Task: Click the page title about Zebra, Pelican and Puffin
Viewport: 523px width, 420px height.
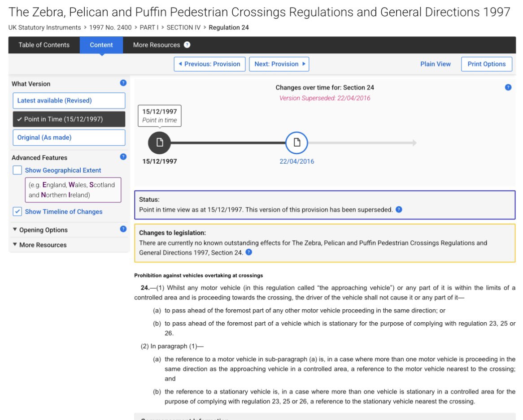Action: coord(259,12)
